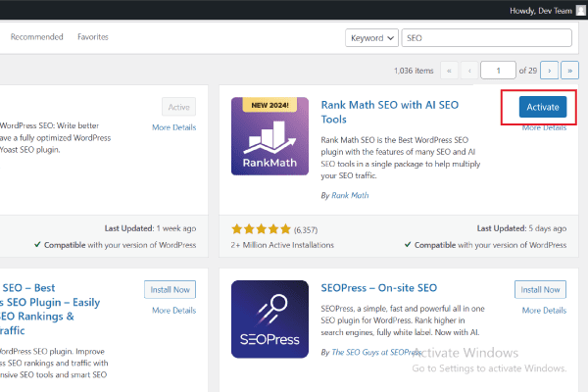Install the SEOPress plugin now
The height and width of the screenshot is (392, 588).
point(540,290)
